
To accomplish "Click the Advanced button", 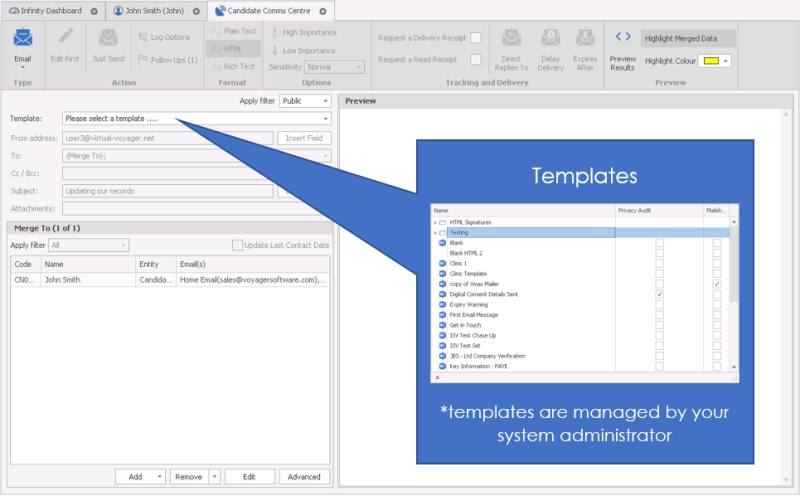I will pos(305,477).
